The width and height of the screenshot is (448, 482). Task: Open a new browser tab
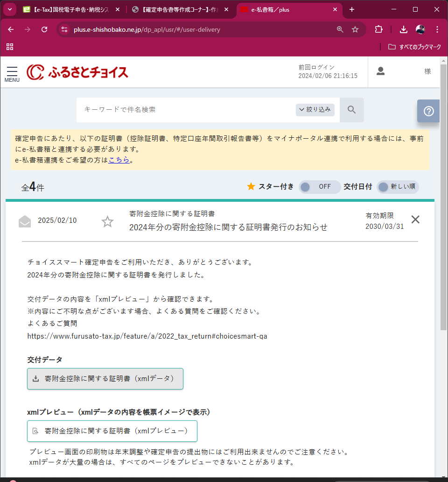pyautogui.click(x=352, y=9)
